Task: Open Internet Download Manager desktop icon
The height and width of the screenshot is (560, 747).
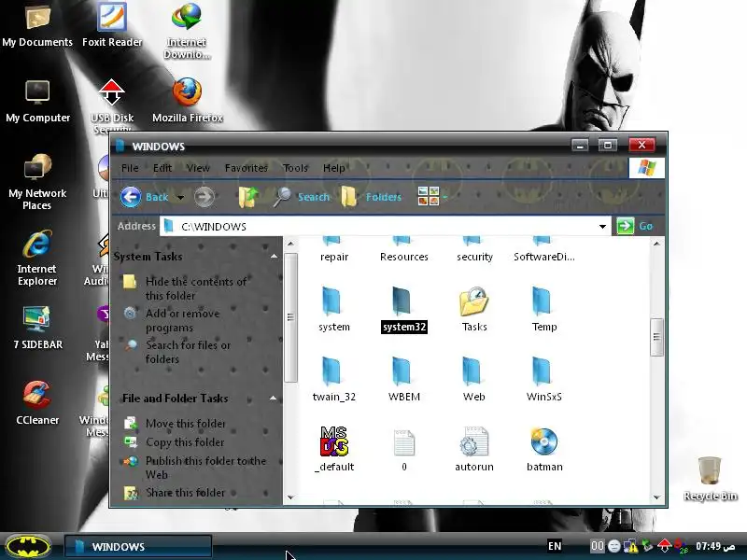Action: [187, 32]
